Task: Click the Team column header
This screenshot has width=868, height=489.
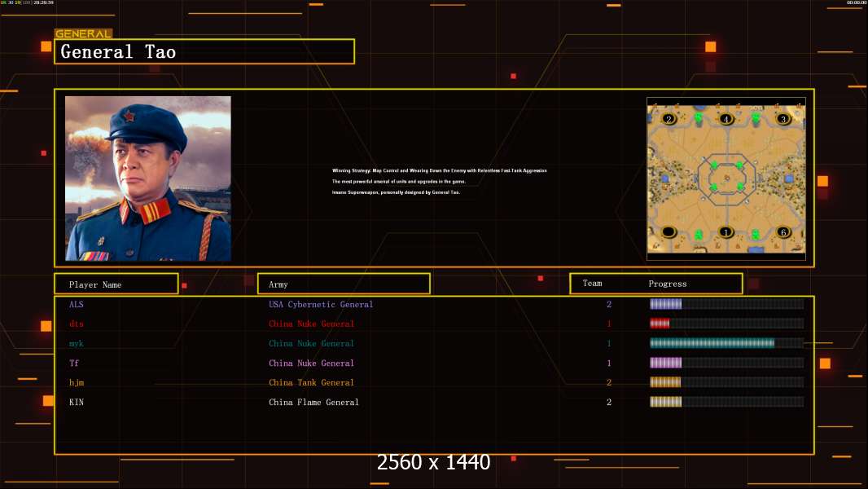Action: point(592,284)
